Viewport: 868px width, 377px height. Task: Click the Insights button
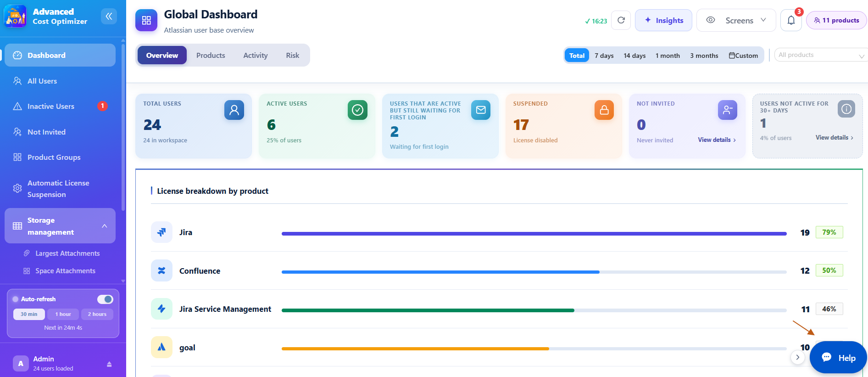click(x=663, y=20)
